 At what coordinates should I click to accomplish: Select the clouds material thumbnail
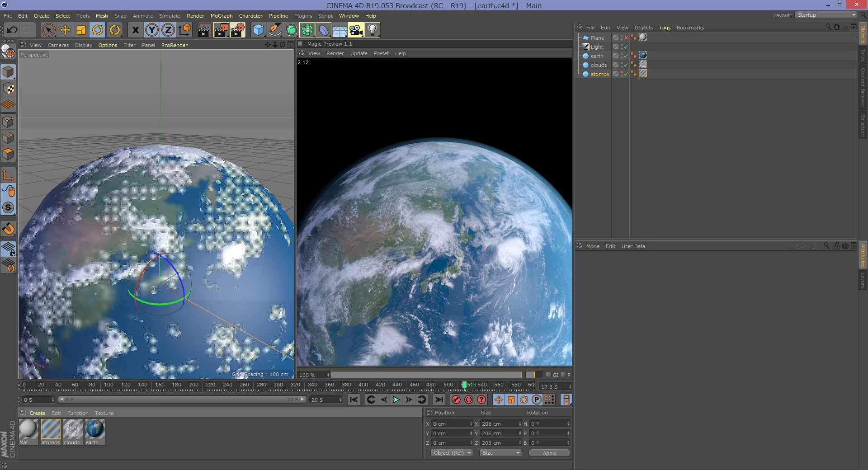tap(72, 432)
